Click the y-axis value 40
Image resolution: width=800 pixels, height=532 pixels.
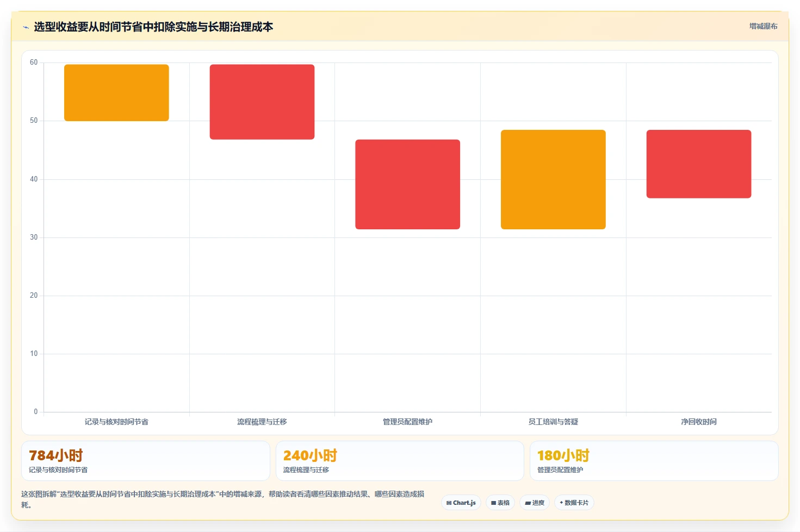coord(34,179)
